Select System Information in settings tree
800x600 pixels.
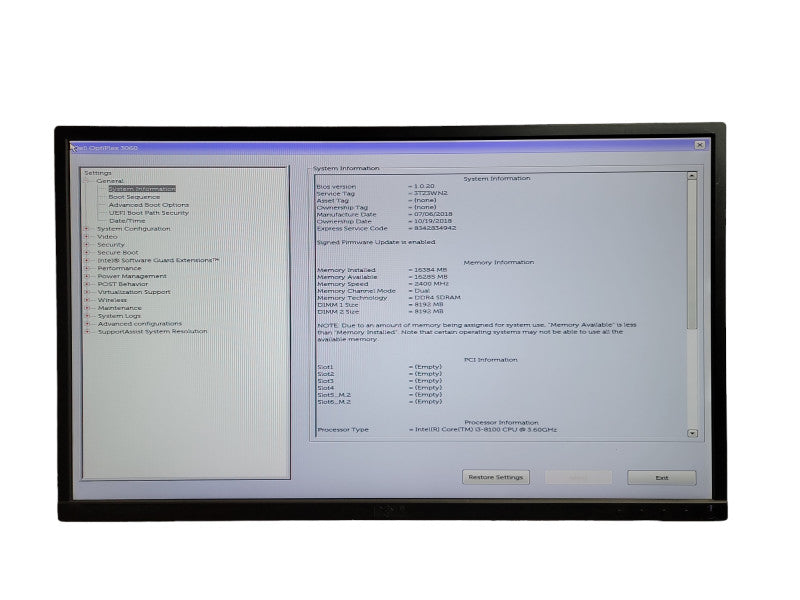pos(142,189)
